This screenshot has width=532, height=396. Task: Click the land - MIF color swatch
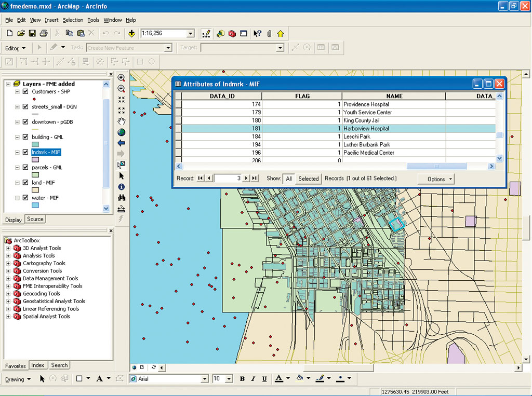35,190
